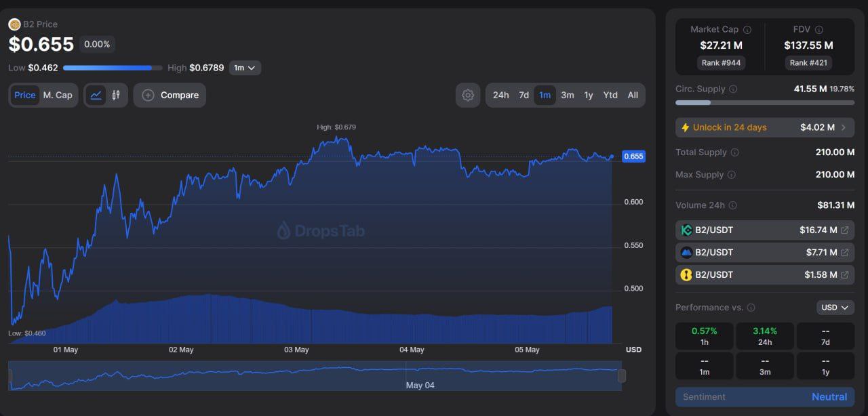The image size is (868, 416).
Task: Click the B2 coin logo icon
Action: tap(14, 24)
